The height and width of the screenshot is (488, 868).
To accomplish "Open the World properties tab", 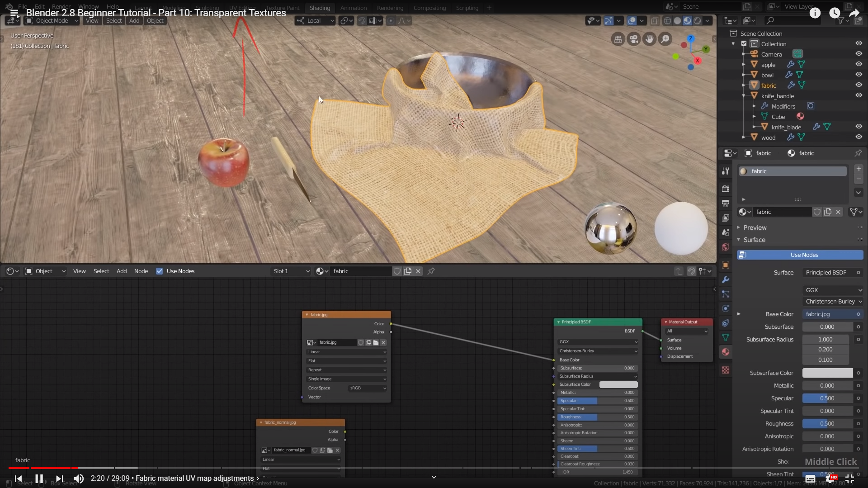I will click(x=726, y=247).
